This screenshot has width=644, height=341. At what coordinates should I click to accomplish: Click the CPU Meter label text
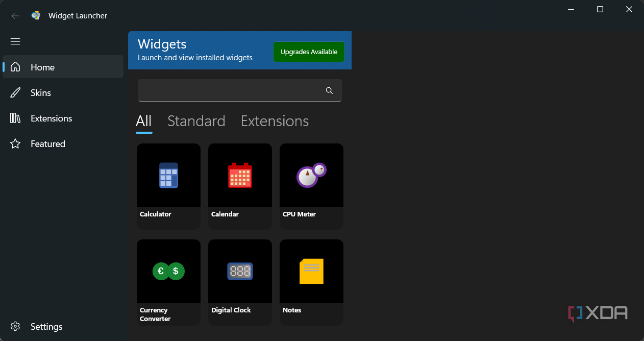(x=299, y=214)
